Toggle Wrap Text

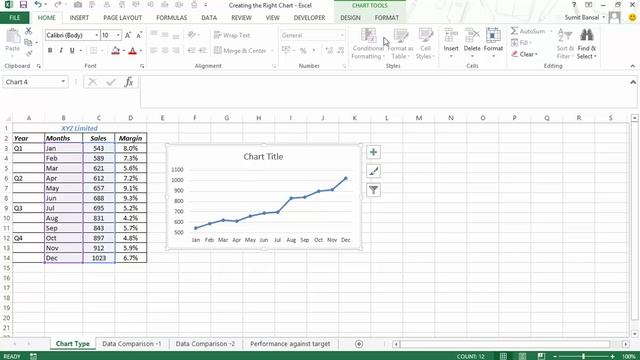tap(232, 36)
